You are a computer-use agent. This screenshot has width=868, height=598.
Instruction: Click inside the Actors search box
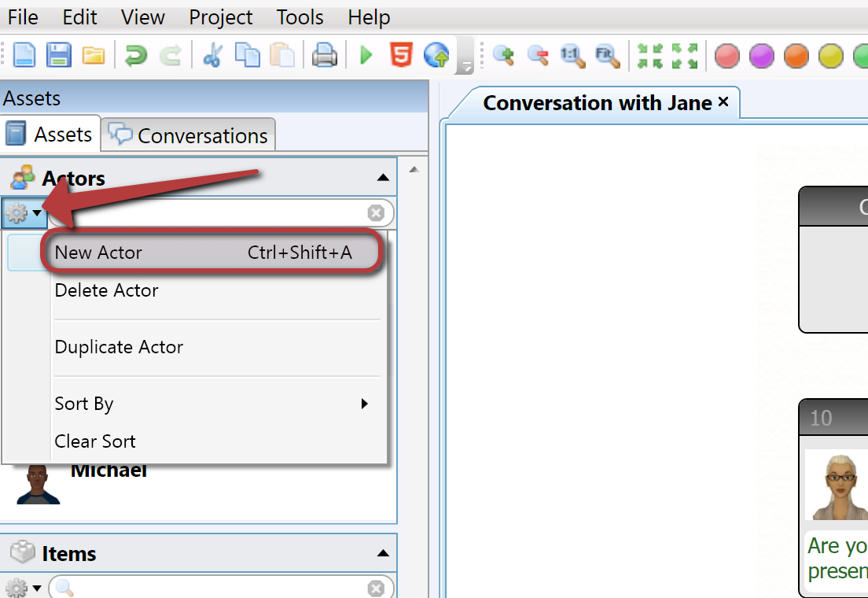point(222,212)
